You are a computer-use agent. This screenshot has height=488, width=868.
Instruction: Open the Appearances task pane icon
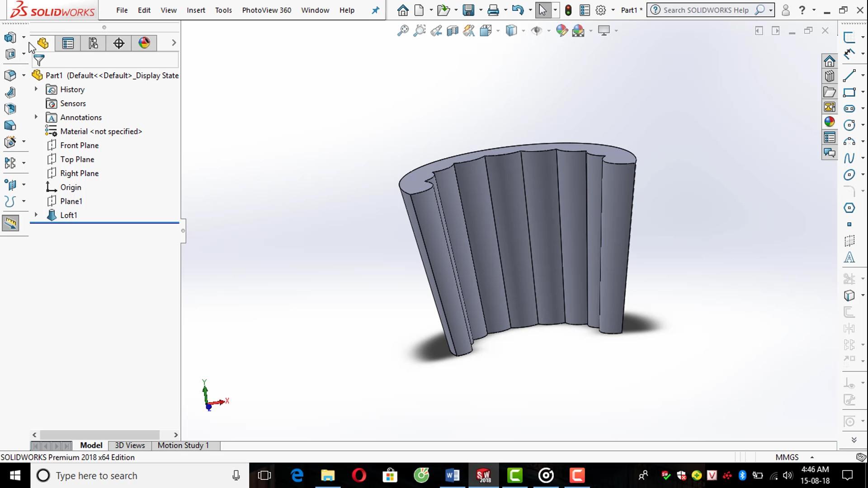point(829,122)
